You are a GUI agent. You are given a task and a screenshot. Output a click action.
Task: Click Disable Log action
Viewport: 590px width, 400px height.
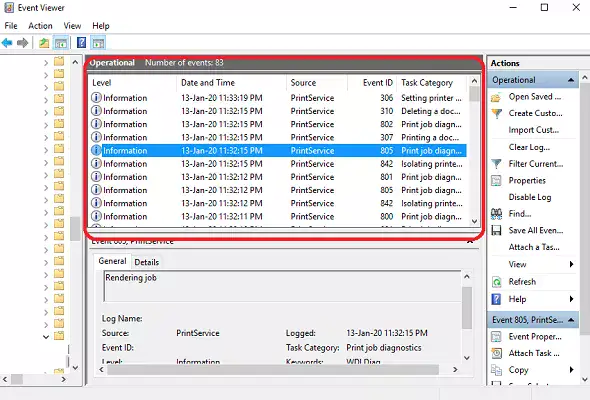pos(530,197)
